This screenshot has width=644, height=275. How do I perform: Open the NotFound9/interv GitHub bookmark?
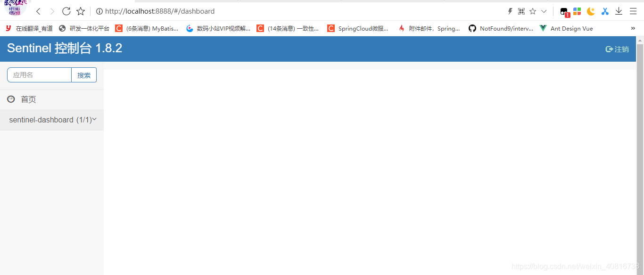[501, 28]
